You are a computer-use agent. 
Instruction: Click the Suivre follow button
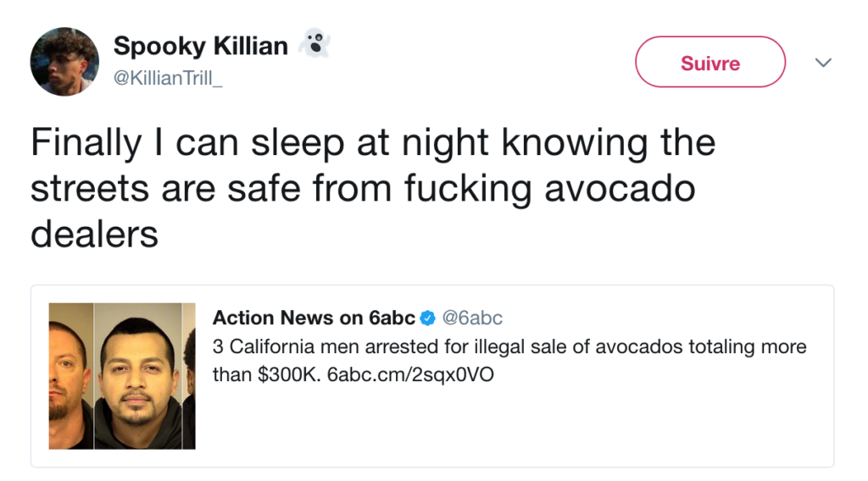[x=710, y=63]
